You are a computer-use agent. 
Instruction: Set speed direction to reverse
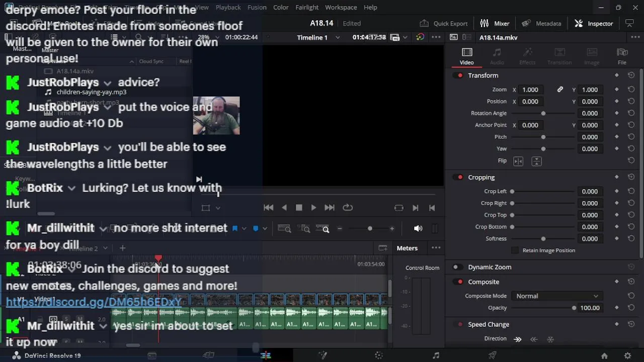pos(534,339)
